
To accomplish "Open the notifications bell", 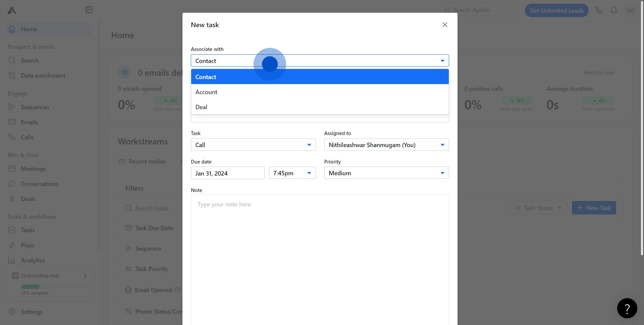I will pos(614,10).
